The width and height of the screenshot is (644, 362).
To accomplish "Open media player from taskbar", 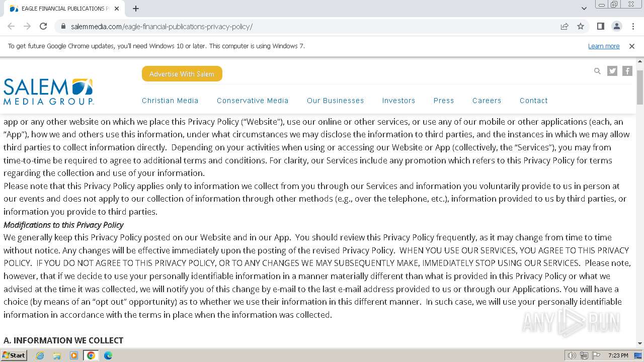I will [74, 355].
